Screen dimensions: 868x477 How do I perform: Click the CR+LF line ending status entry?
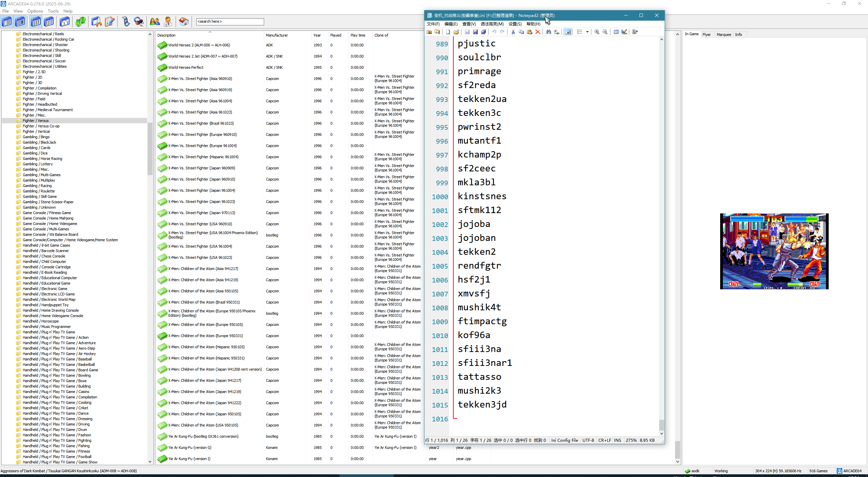(x=605, y=440)
